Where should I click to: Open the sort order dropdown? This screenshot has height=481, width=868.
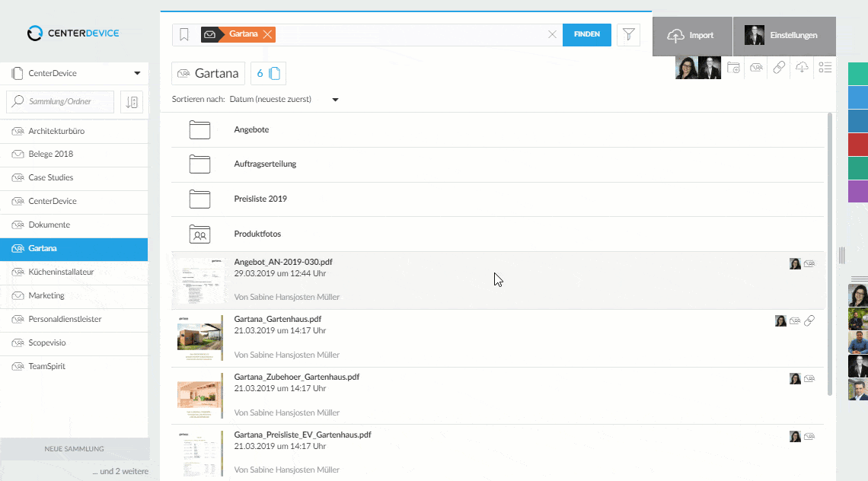coord(335,100)
